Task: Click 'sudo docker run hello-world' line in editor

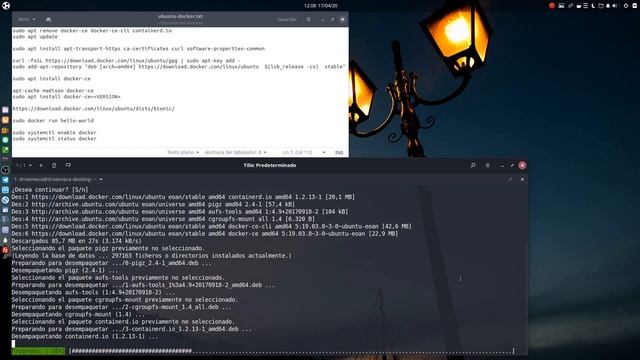Action: tap(53, 120)
